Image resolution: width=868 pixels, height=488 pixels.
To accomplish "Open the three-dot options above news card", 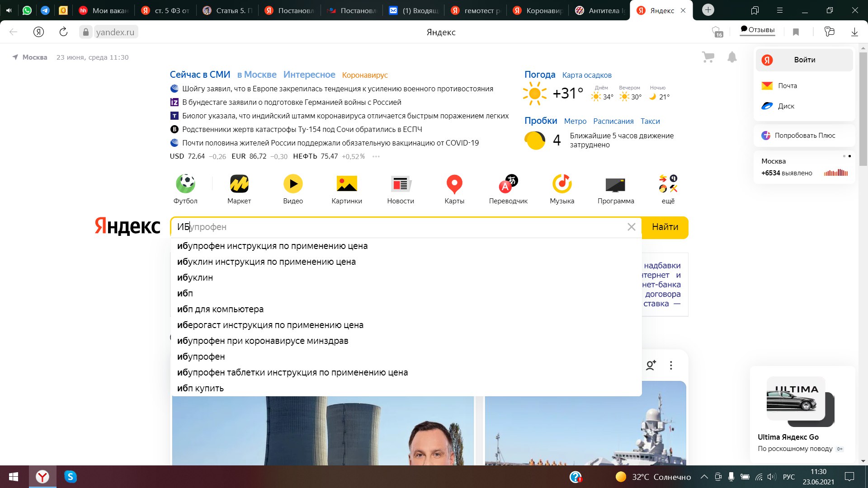I will click(x=671, y=365).
